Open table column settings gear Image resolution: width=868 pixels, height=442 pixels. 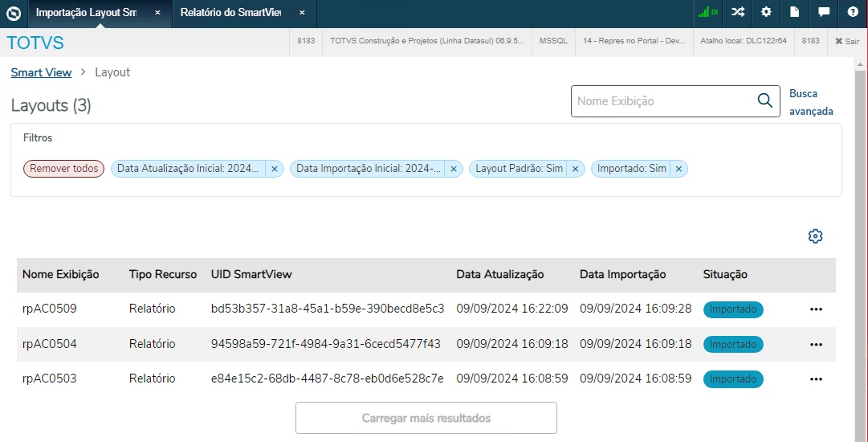click(x=815, y=236)
